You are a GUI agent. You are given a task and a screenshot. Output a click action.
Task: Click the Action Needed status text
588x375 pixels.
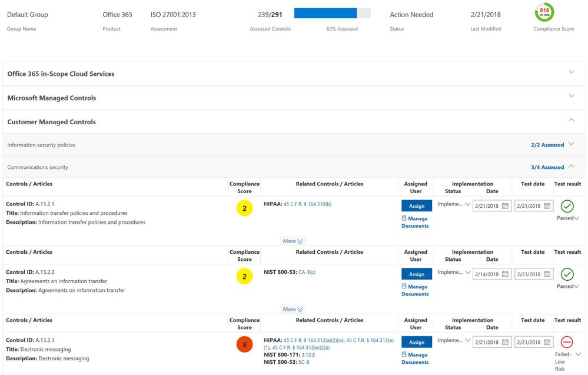tap(411, 15)
